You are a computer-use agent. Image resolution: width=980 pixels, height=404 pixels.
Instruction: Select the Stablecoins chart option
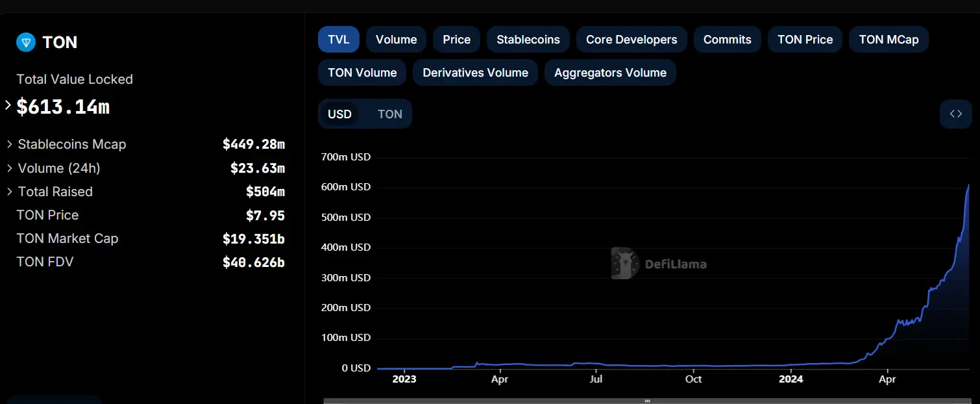[x=528, y=40]
